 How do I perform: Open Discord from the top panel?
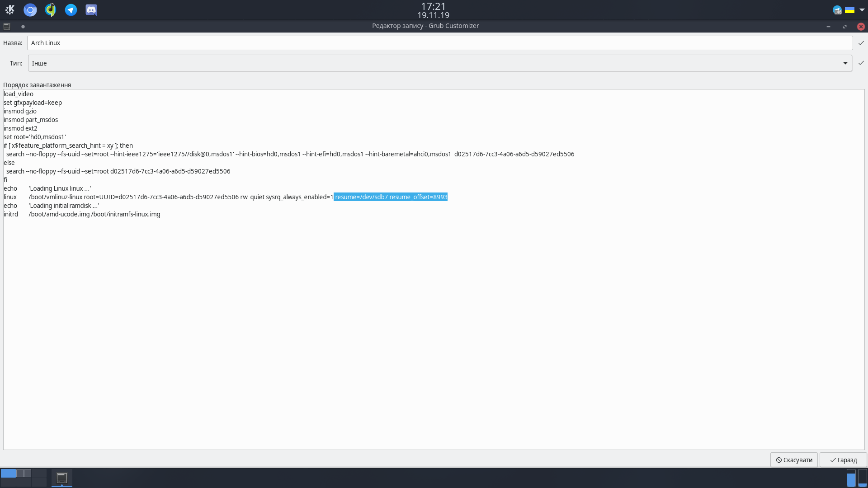(x=91, y=9)
